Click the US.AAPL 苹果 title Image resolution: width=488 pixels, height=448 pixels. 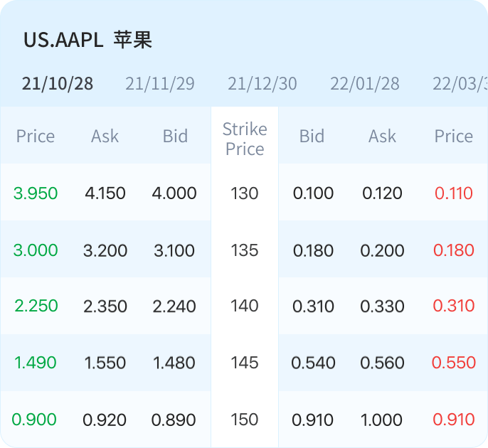coord(88,40)
